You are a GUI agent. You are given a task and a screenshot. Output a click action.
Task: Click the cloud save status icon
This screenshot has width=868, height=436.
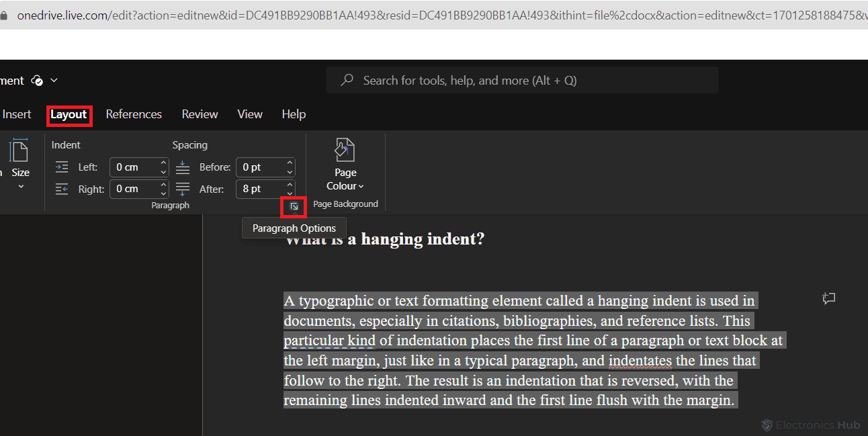38,81
